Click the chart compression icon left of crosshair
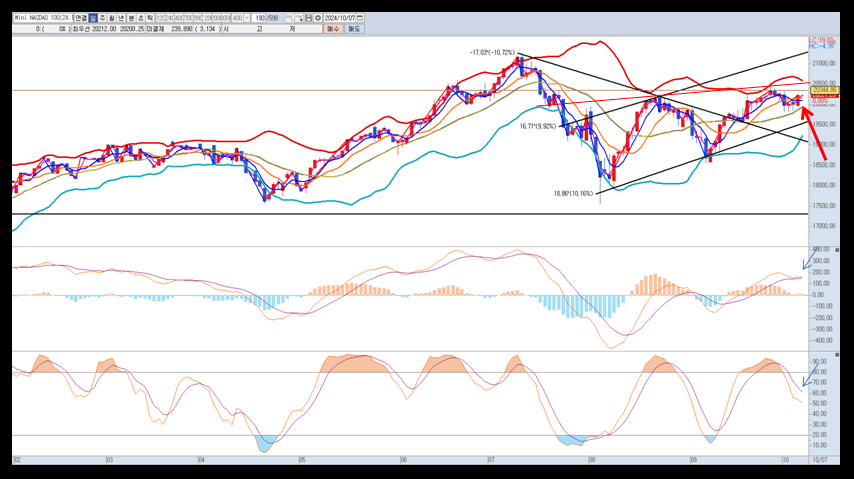The height and width of the screenshot is (479, 854). [x=290, y=18]
